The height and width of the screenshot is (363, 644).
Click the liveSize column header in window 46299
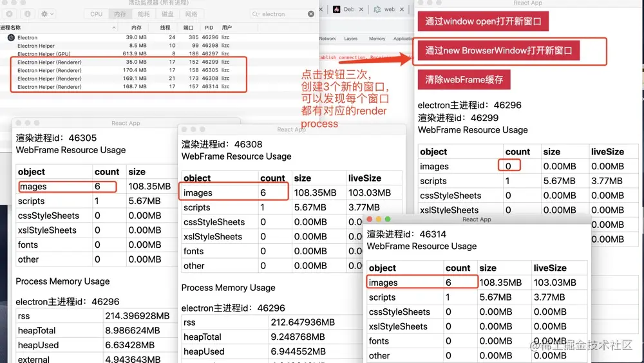coord(607,152)
